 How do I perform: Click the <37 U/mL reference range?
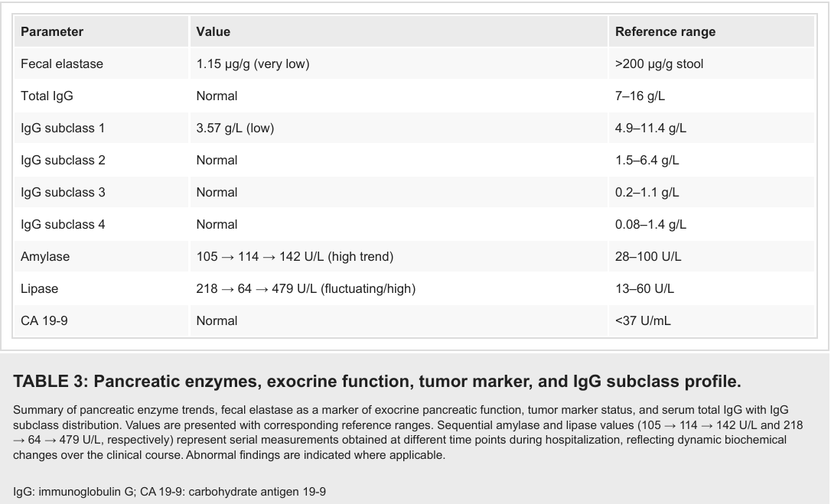tap(643, 320)
